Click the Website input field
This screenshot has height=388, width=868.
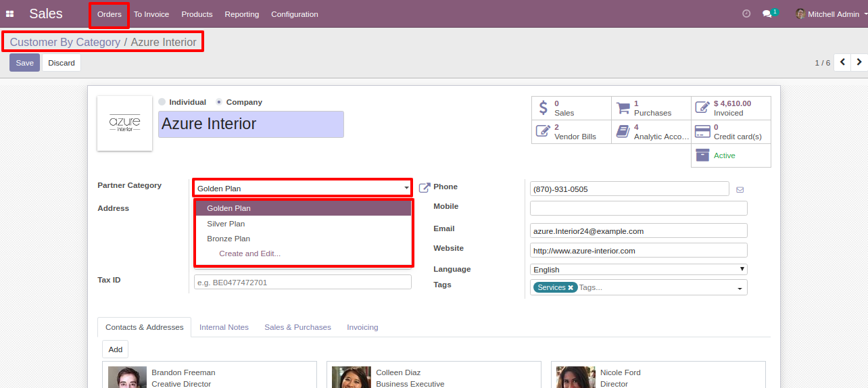click(x=639, y=251)
